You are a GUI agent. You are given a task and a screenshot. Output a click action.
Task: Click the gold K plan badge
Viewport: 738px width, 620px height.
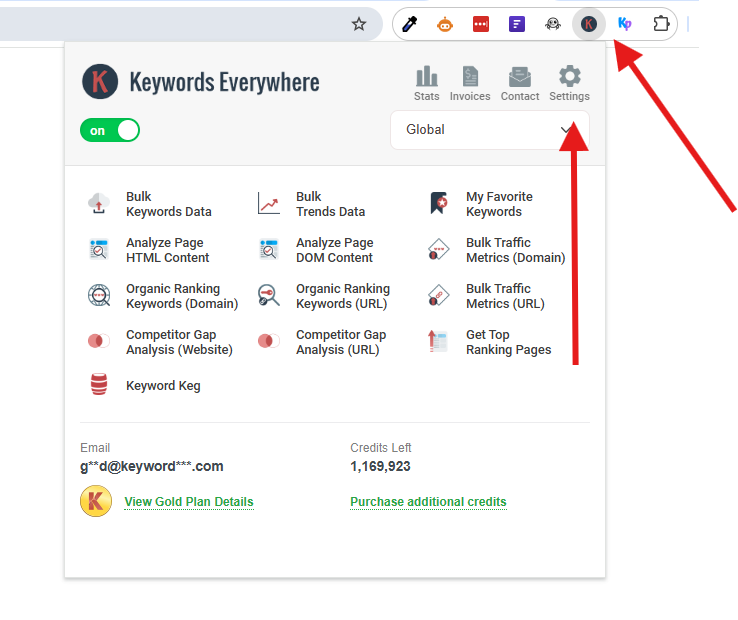(x=96, y=501)
